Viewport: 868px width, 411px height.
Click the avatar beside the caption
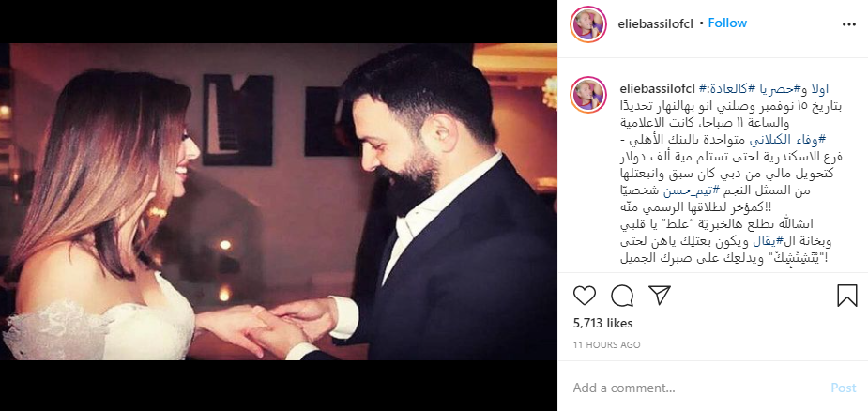(x=588, y=95)
